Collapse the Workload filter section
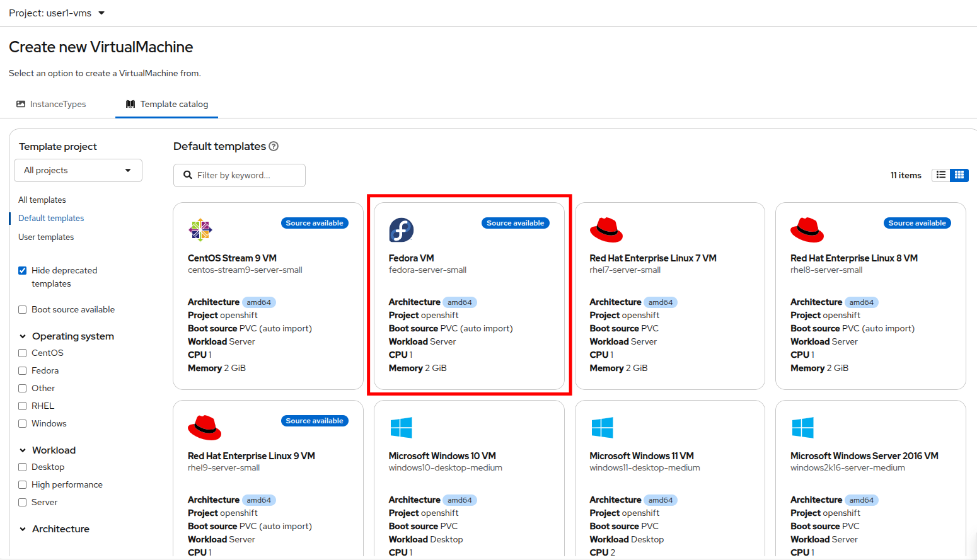This screenshot has height=560, width=977. click(23, 450)
